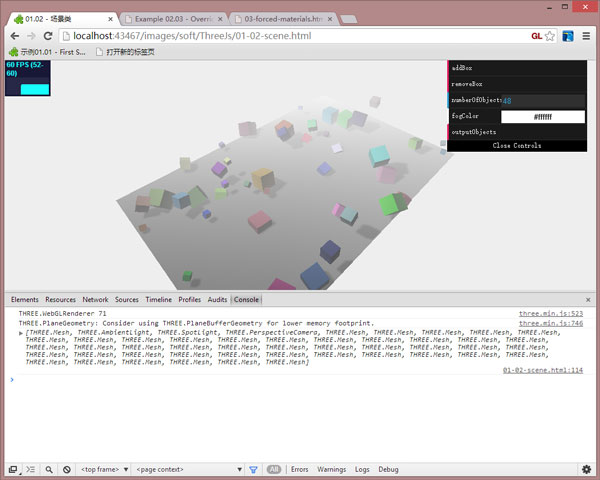The image size is (600, 480).
Task: Click the search magnifier in DevTools
Action: 48,469
